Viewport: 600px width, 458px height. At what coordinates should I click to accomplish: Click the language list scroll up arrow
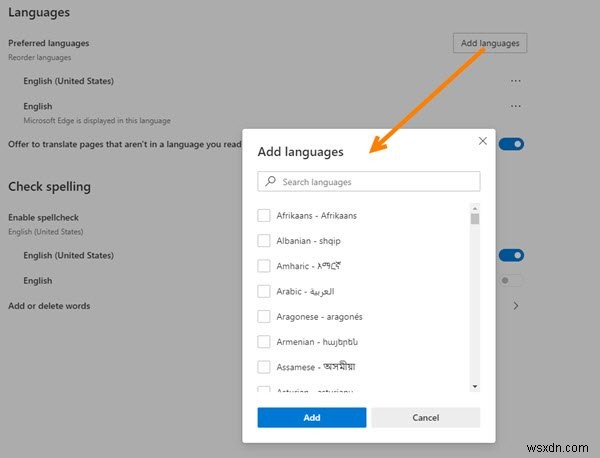click(x=475, y=207)
